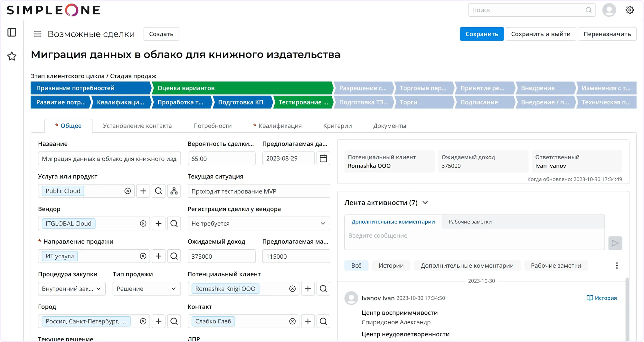The image size is (644, 342).
Task: Select the Подготовка КП sales stage
Action: pos(242,102)
